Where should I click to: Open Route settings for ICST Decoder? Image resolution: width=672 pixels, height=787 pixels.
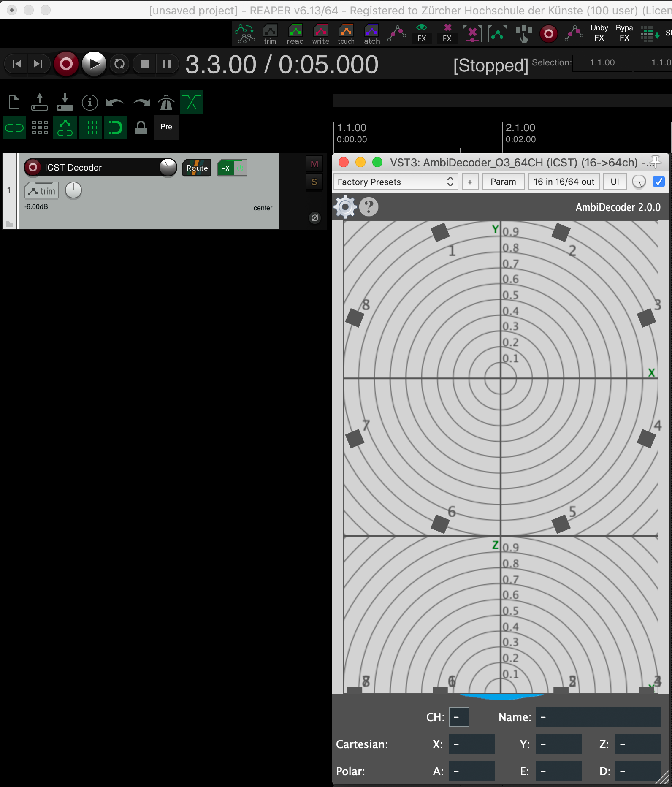197,168
